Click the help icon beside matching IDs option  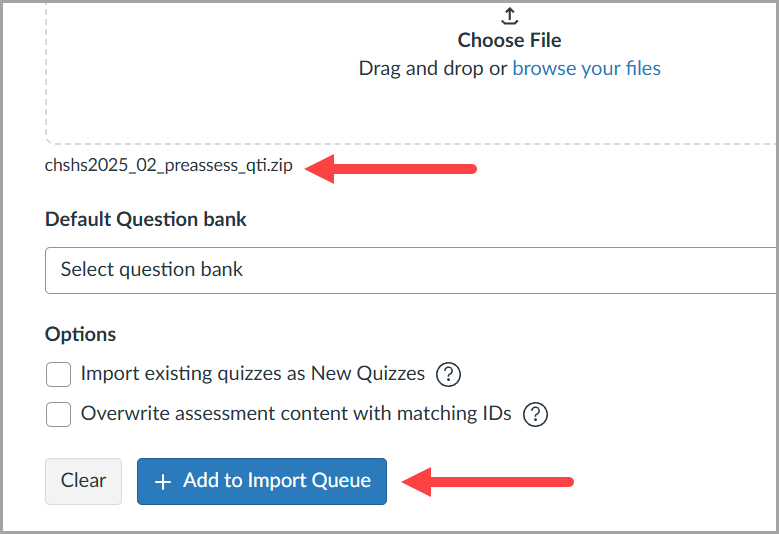[536, 414]
